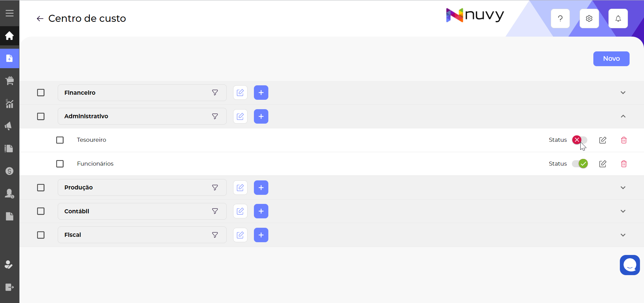
Task: Edit the Funcionários cost center entry
Action: (x=602, y=164)
